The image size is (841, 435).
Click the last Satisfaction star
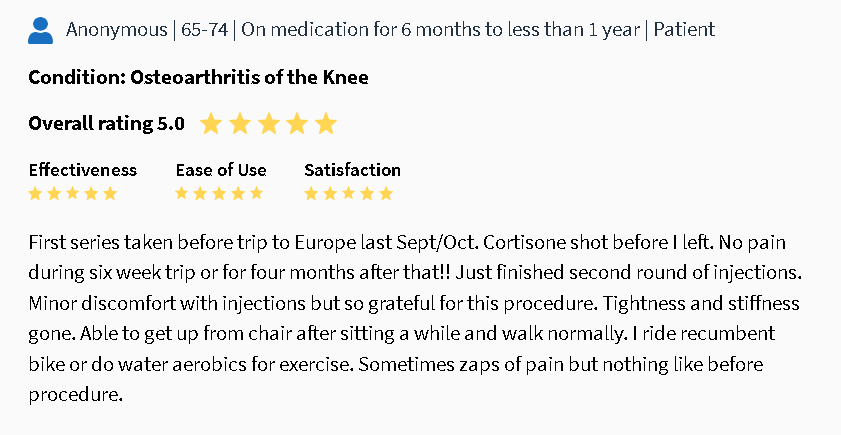(x=386, y=193)
